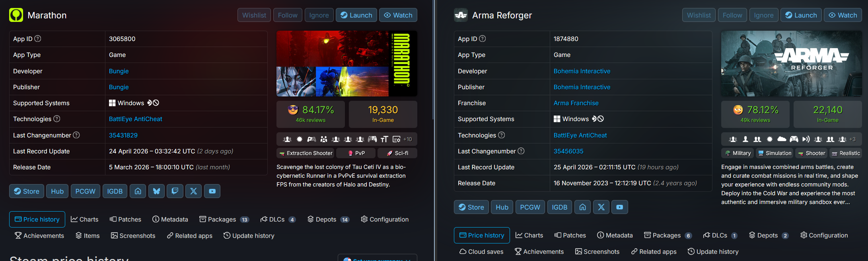868x261 pixels.
Task: Click the captions 'TT' icon in Marathon features
Action: [x=384, y=139]
